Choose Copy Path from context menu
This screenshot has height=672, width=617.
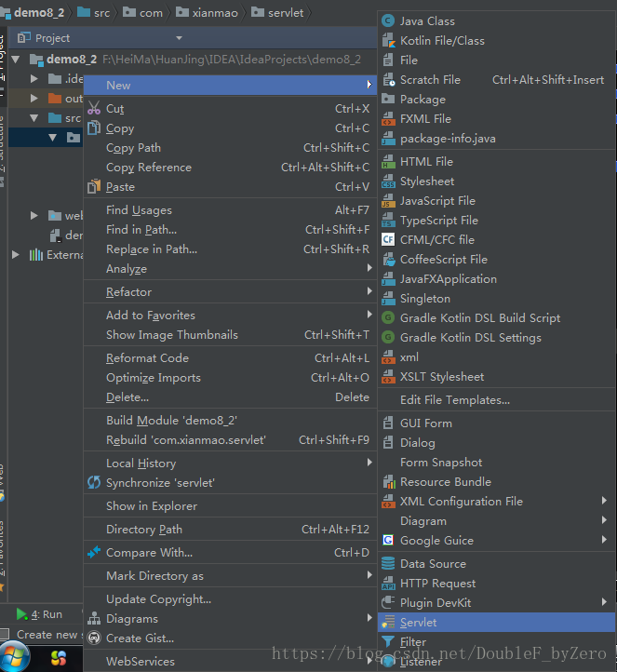(x=230, y=148)
